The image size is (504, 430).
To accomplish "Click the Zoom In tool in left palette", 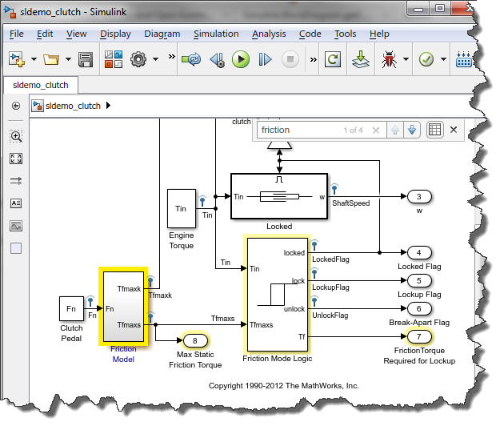I will click(16, 136).
